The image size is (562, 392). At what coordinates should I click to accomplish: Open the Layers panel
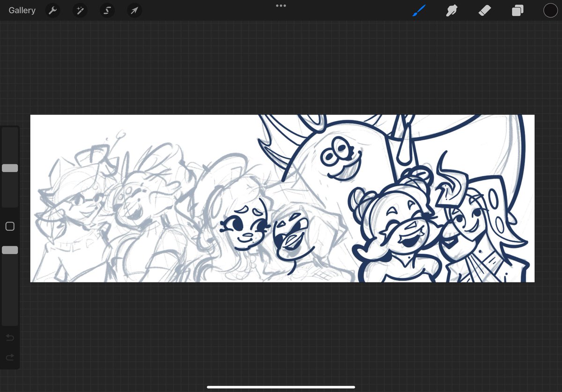(x=518, y=10)
